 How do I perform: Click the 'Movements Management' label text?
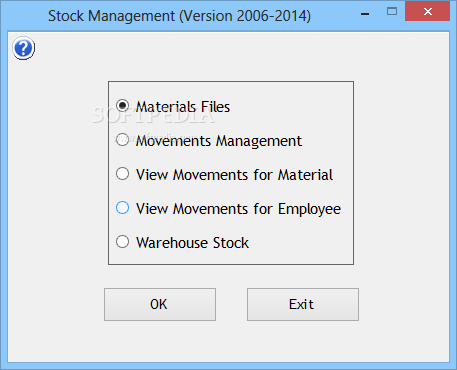(x=219, y=141)
